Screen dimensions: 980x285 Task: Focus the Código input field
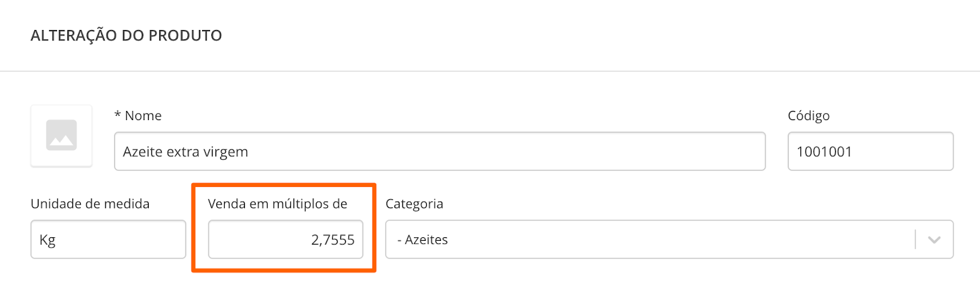pyautogui.click(x=870, y=151)
